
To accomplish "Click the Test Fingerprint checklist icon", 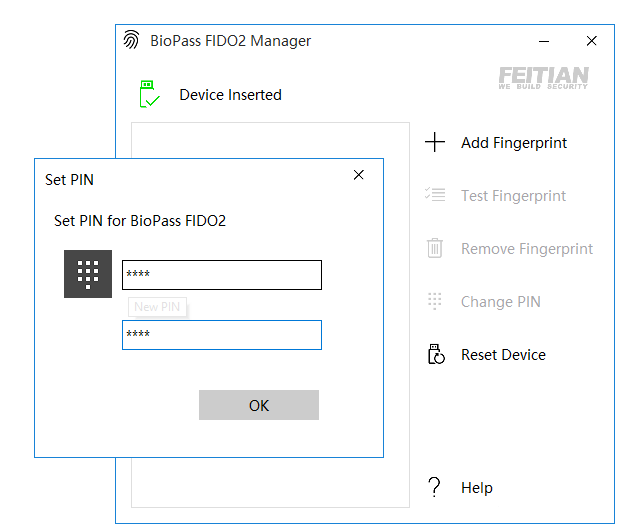I will tap(435, 196).
